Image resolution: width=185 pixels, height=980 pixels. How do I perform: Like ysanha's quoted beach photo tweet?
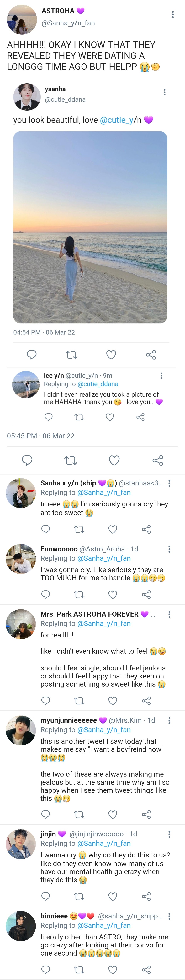(x=111, y=355)
